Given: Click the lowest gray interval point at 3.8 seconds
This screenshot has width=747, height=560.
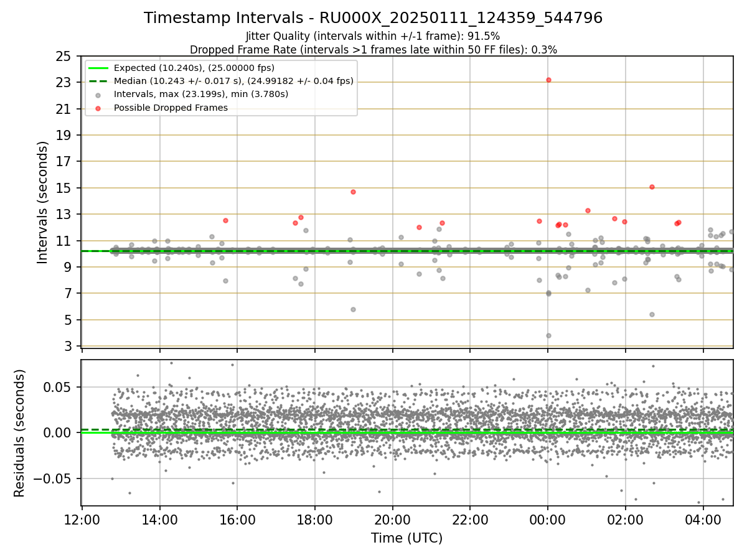Looking at the screenshot, I should click(548, 335).
